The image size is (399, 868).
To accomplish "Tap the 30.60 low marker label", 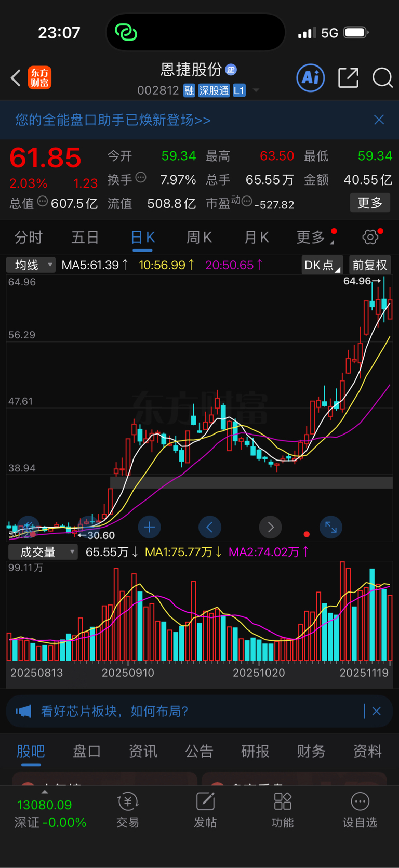I will [x=97, y=535].
